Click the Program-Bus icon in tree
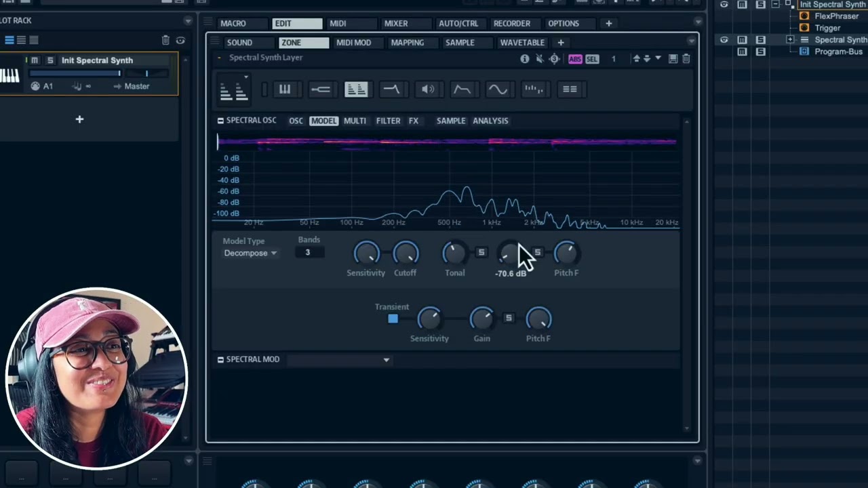 (804, 52)
